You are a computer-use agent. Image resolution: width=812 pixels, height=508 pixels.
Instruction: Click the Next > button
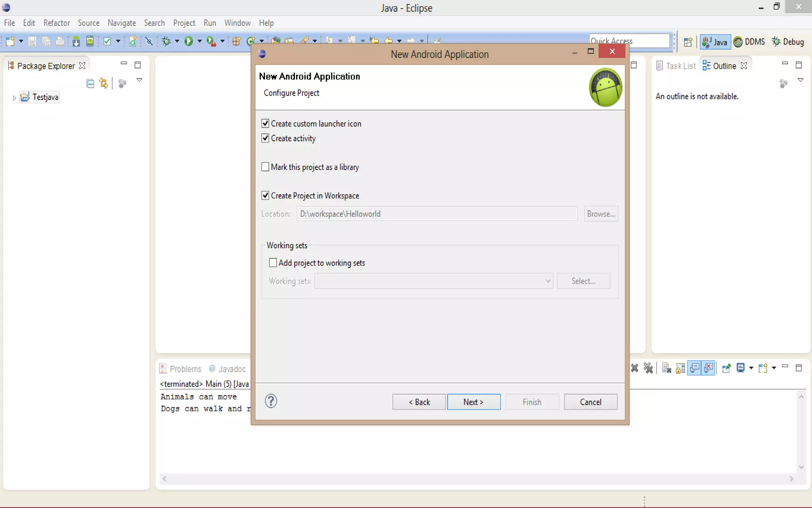pos(474,402)
